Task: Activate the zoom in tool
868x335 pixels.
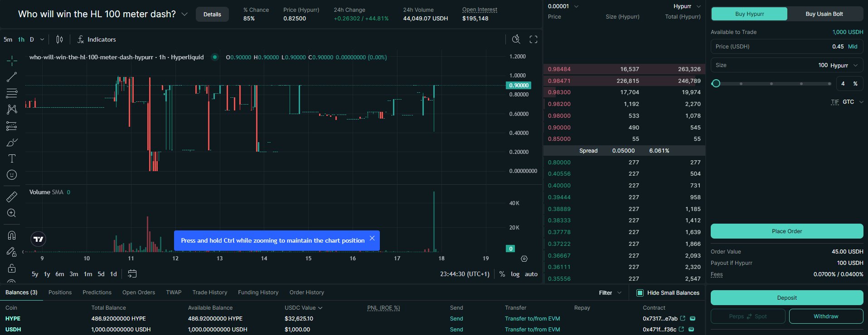Action: [x=12, y=213]
